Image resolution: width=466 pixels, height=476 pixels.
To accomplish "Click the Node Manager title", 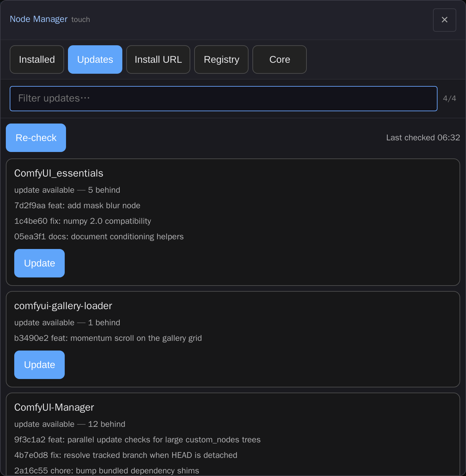I will click(39, 19).
